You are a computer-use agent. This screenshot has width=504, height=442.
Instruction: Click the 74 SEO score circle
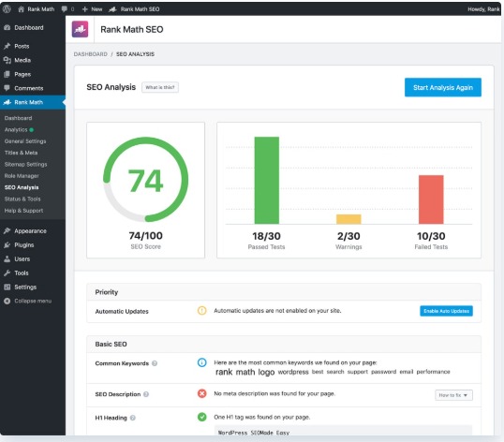(x=145, y=180)
